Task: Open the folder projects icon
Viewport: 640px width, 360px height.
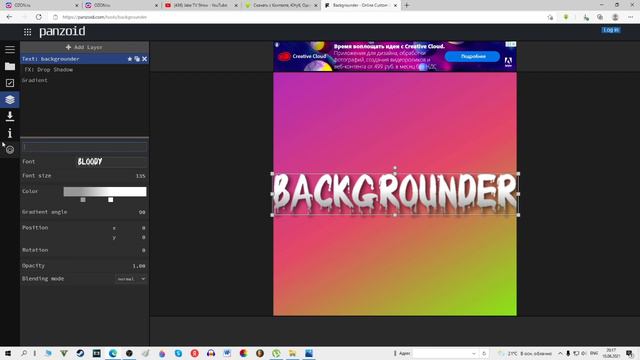Action: [10, 66]
